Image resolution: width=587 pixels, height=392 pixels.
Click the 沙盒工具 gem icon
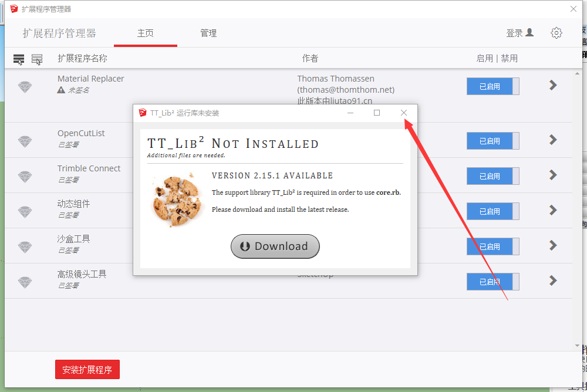[25, 247]
